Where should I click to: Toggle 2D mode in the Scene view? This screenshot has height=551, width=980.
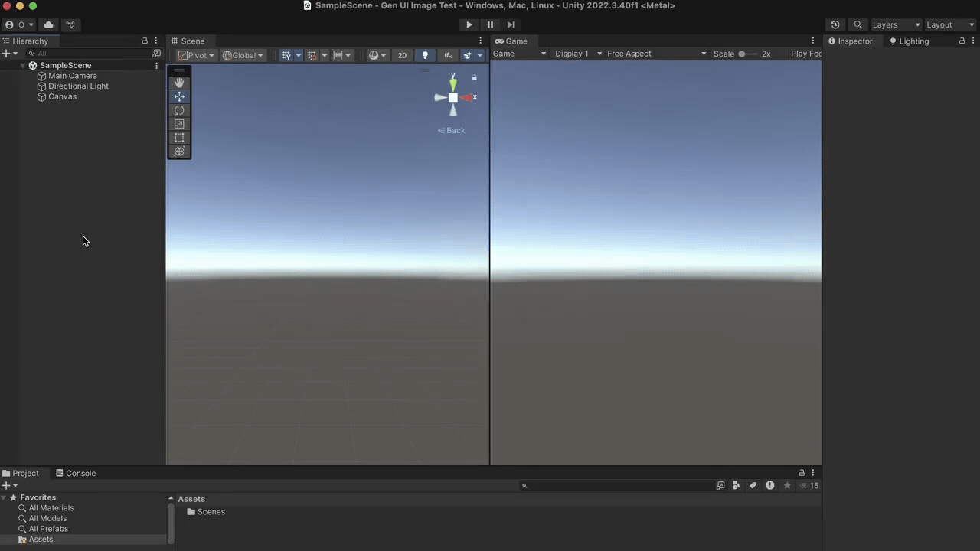402,54
